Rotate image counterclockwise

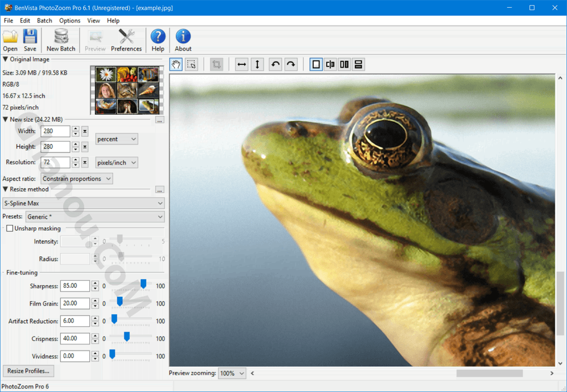[276, 65]
